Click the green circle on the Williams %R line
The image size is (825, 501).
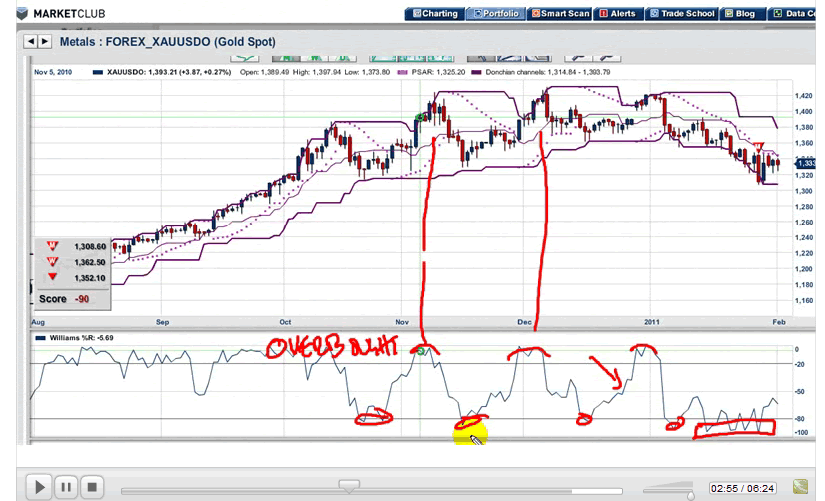(x=420, y=351)
